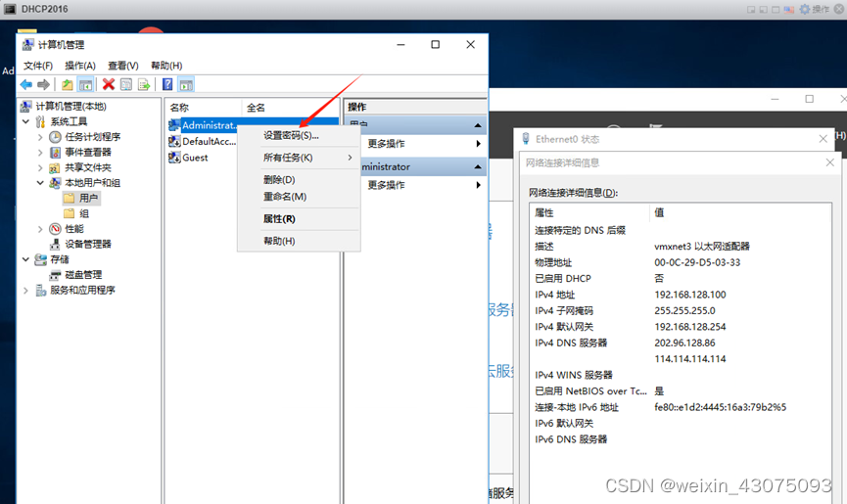This screenshot has width=847, height=504.
Task: Click the 属性 column header in details
Action: point(589,212)
